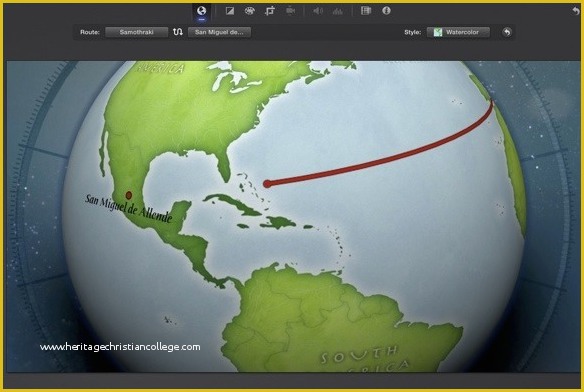Open the color balance adjustment icon
The image size is (584, 392).
[230, 11]
